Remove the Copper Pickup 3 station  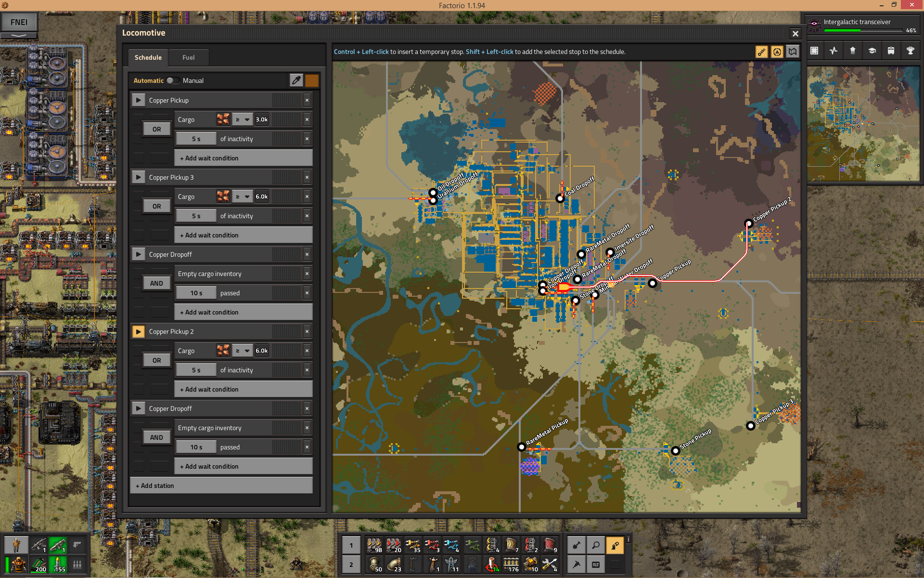click(307, 177)
